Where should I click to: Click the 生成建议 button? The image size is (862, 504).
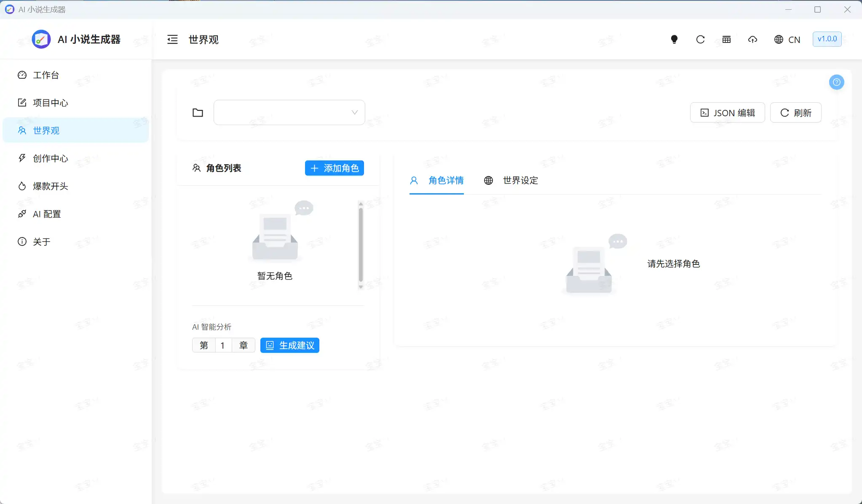(x=289, y=345)
